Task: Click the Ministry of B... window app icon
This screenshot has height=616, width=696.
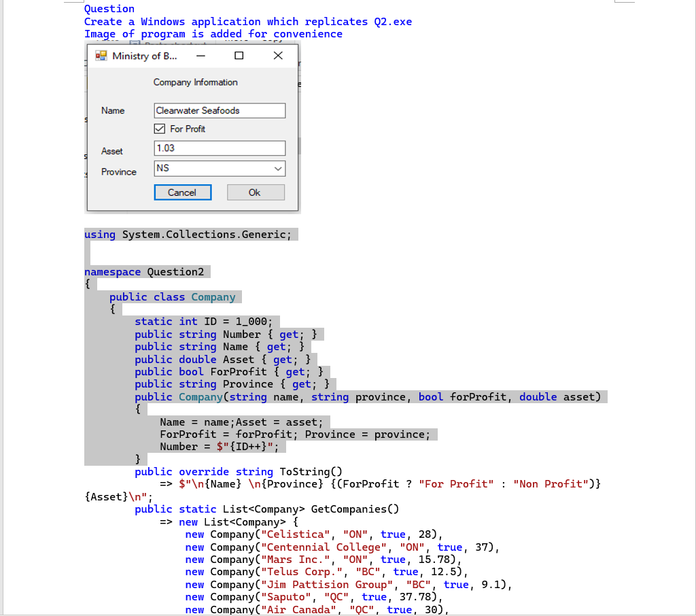Action: click(101, 56)
